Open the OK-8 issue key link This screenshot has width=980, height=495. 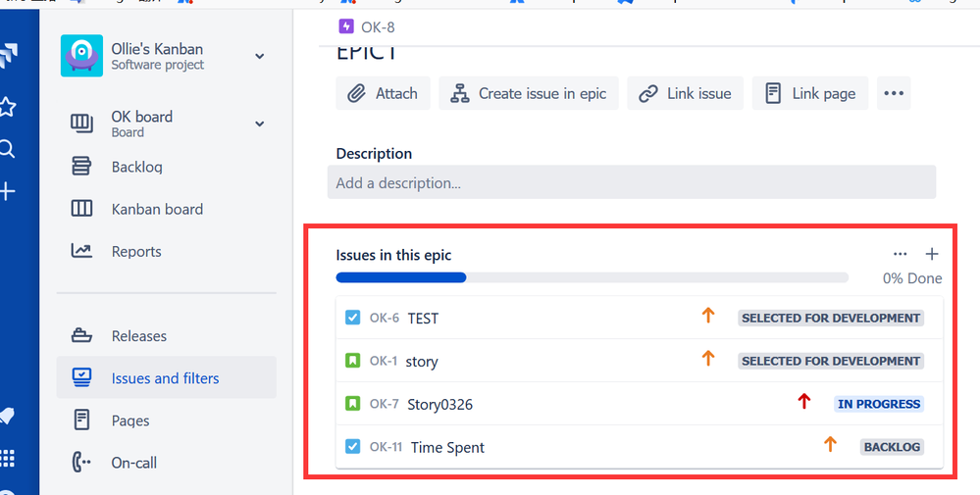click(x=378, y=26)
